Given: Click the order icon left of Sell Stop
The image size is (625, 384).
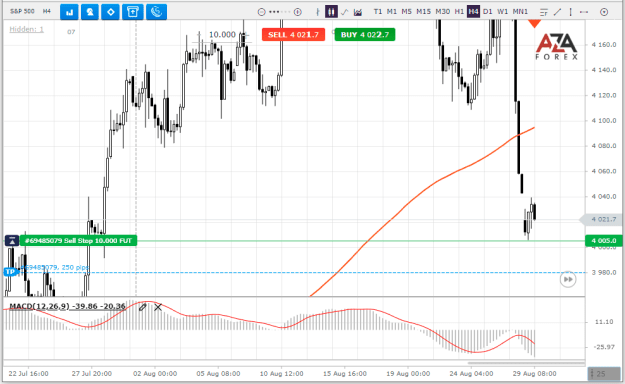Looking at the screenshot, I should coord(12,240).
